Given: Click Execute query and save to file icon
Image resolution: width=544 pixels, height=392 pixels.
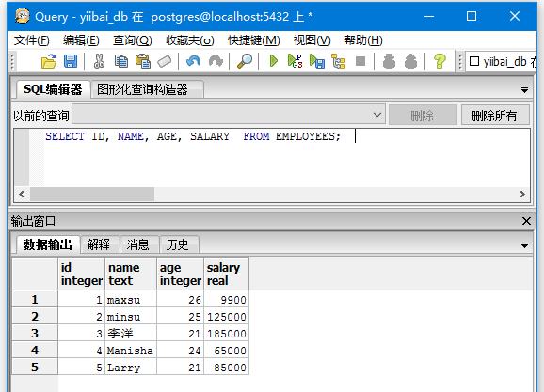Looking at the screenshot, I should click(317, 62).
